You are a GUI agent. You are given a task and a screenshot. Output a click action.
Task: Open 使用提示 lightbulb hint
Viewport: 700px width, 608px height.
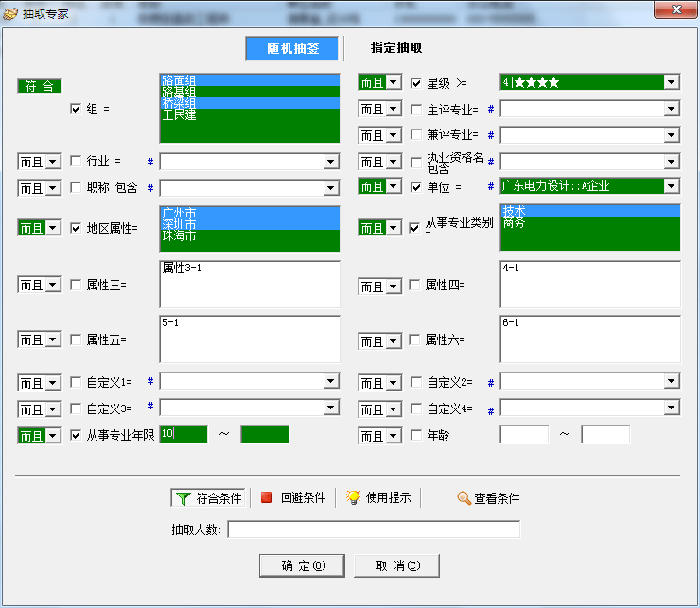[353, 498]
